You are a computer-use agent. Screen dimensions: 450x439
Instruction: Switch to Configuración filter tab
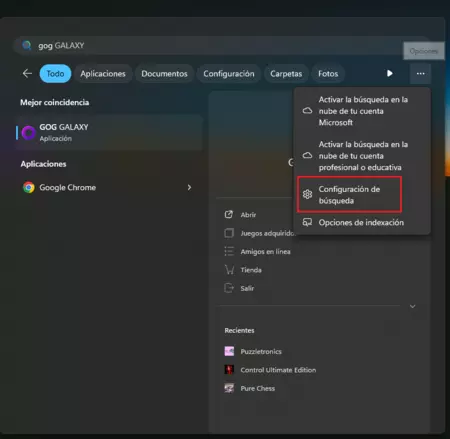click(x=229, y=73)
